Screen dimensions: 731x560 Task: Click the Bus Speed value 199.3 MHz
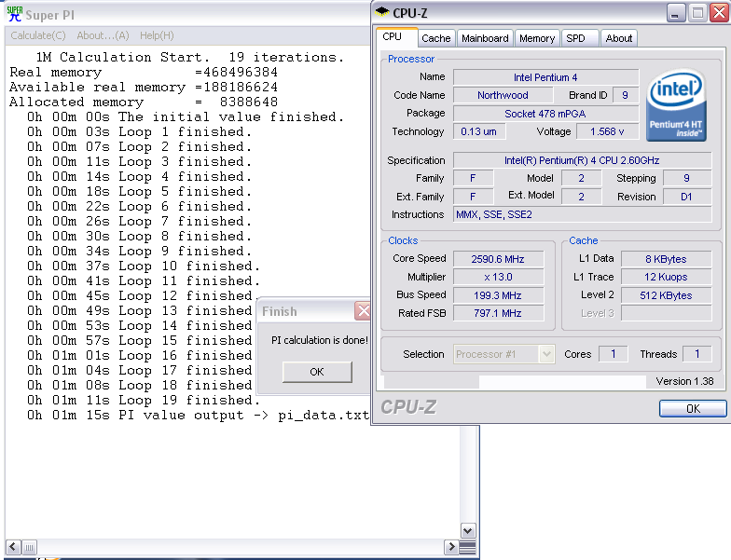tap(498, 295)
